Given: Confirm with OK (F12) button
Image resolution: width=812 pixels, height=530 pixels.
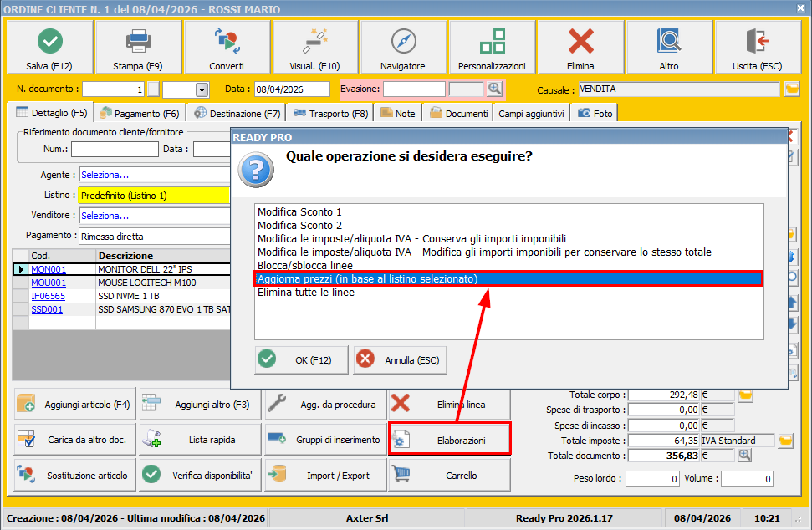Looking at the screenshot, I should pyautogui.click(x=301, y=359).
